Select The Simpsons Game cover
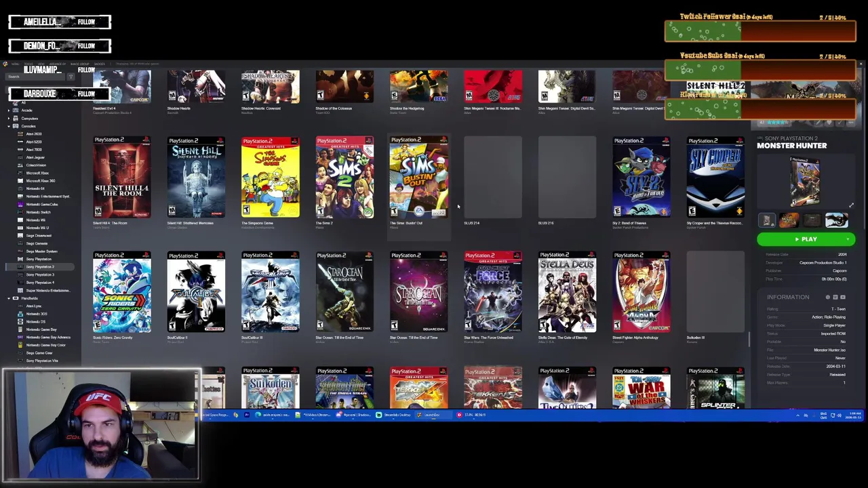 (x=270, y=178)
